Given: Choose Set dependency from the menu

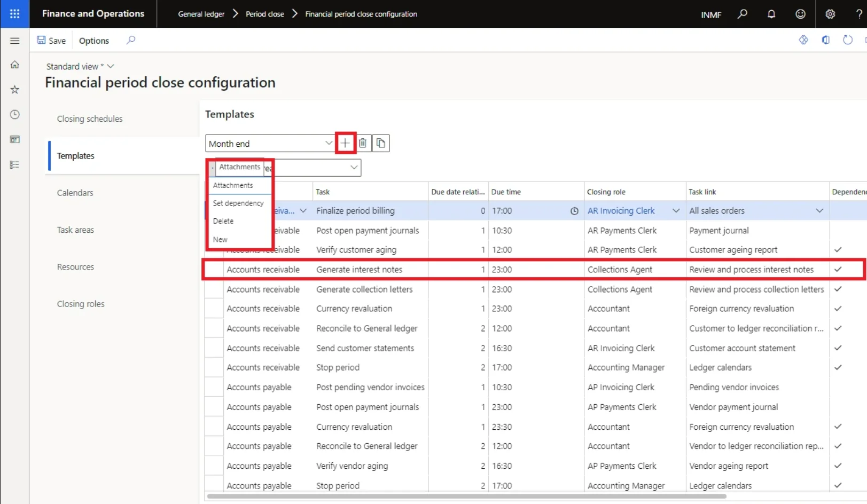Looking at the screenshot, I should click(x=238, y=203).
